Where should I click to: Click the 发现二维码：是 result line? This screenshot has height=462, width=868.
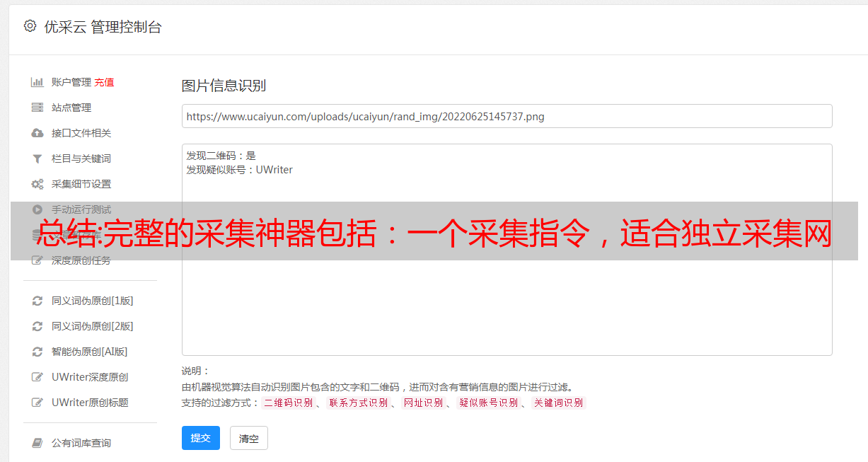221,156
